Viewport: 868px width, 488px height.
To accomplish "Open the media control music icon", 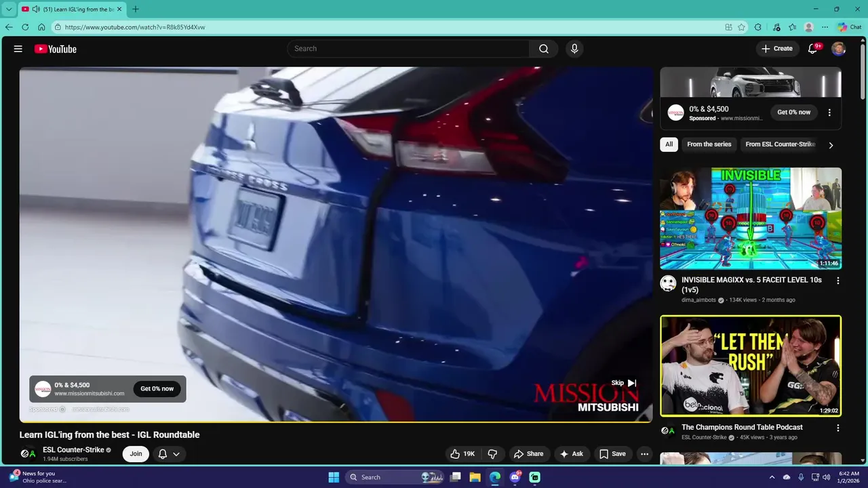I will tap(776, 27).
